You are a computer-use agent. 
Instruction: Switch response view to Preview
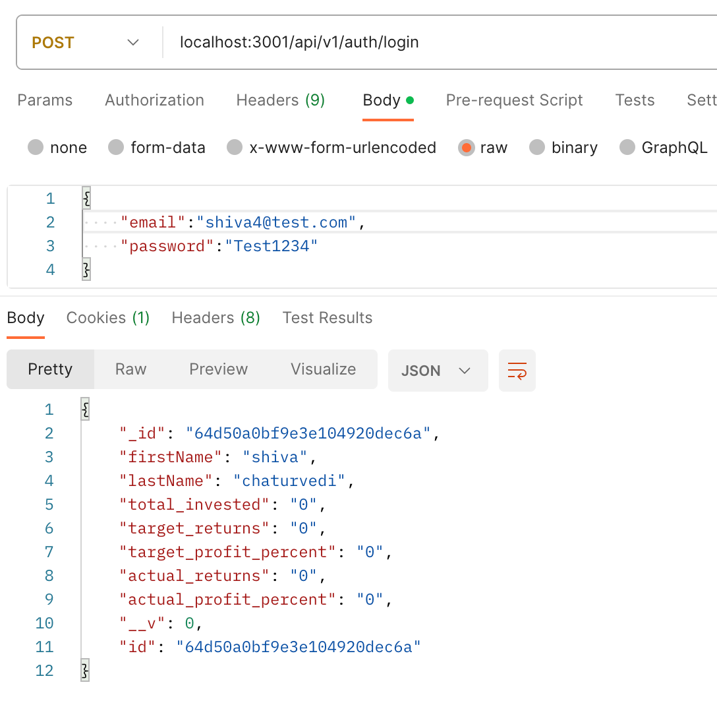[219, 369]
